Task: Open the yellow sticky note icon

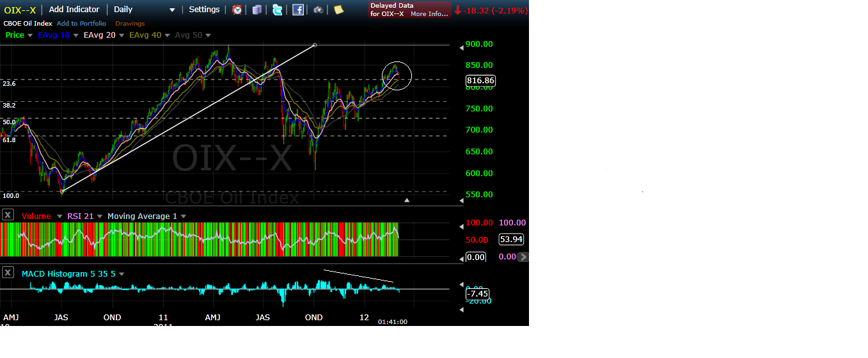Action: click(338, 10)
